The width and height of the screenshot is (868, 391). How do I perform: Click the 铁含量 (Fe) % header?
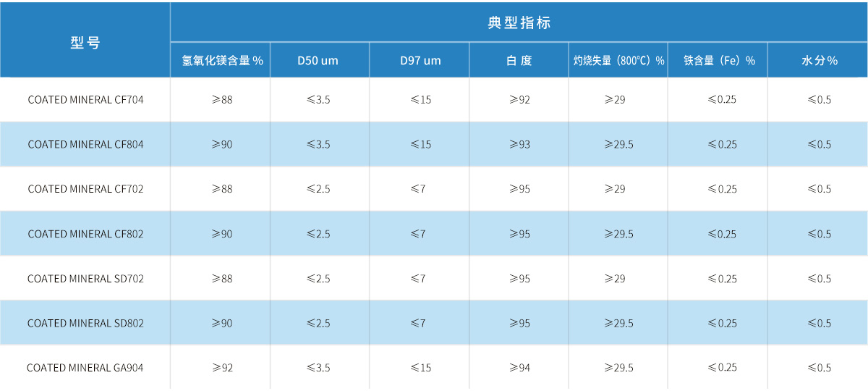point(718,61)
